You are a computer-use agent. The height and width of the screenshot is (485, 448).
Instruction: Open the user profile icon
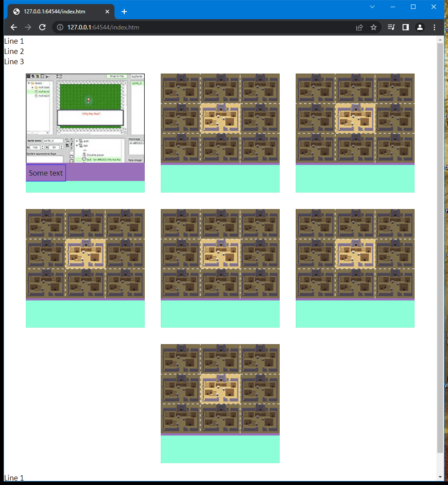tap(419, 27)
